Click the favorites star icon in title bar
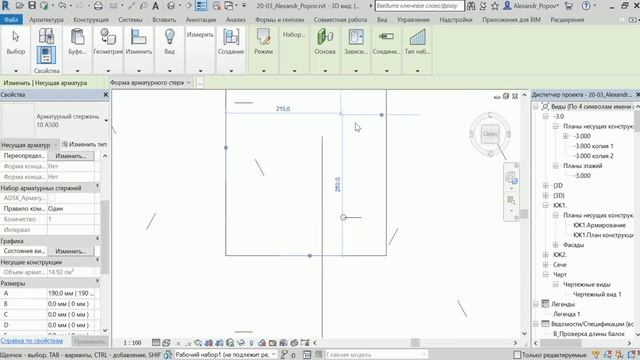 [495, 6]
